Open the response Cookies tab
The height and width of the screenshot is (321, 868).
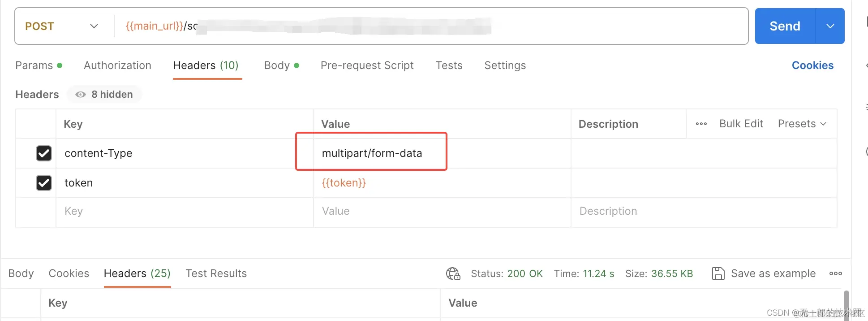pos(69,273)
